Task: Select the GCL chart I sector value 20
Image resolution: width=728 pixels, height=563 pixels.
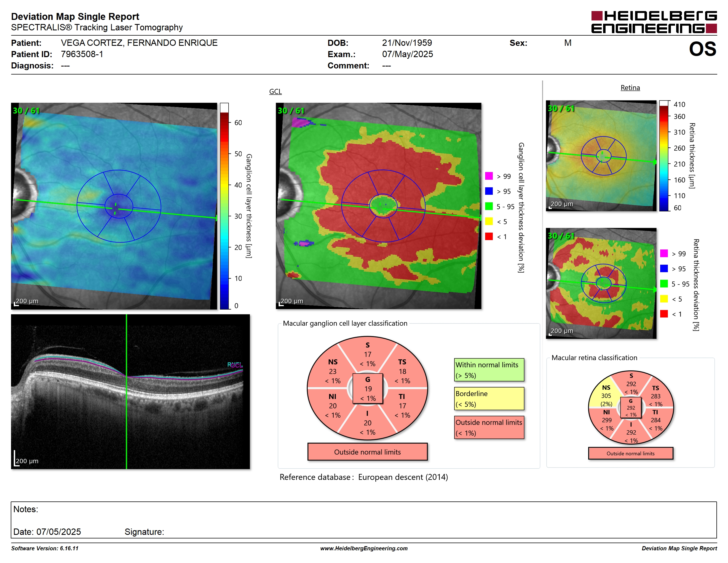Action: coord(367,423)
